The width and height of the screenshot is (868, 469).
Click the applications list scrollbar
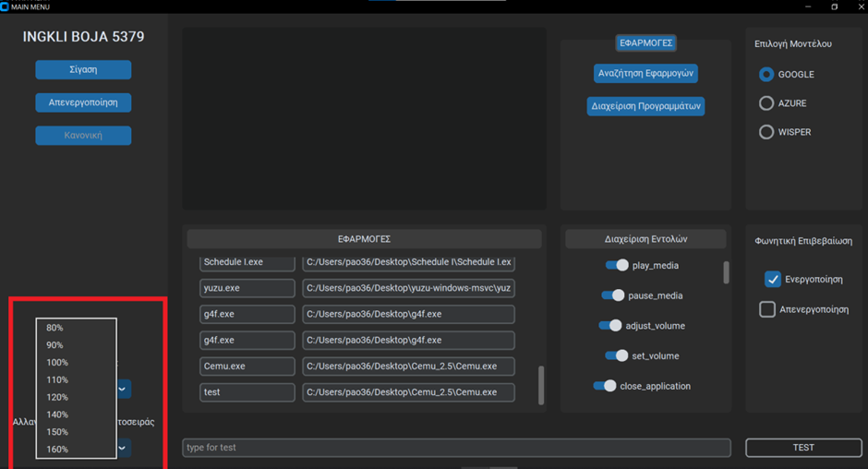click(541, 385)
